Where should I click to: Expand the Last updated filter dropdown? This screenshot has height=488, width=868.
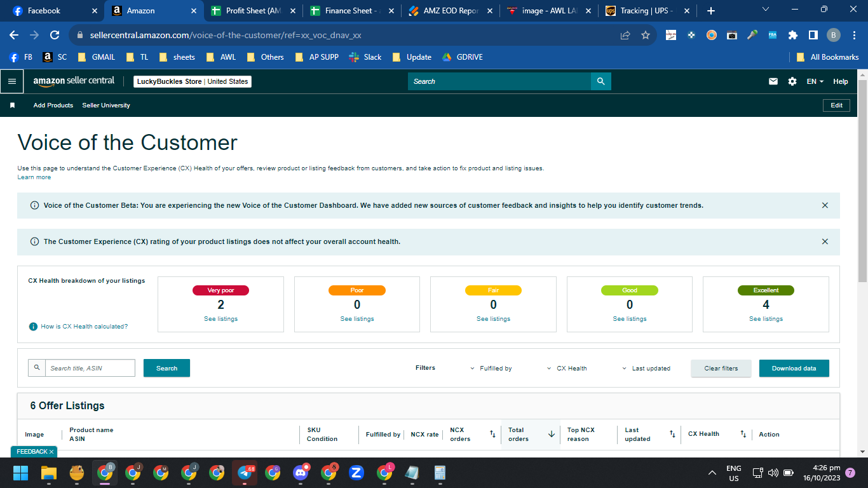coord(646,369)
